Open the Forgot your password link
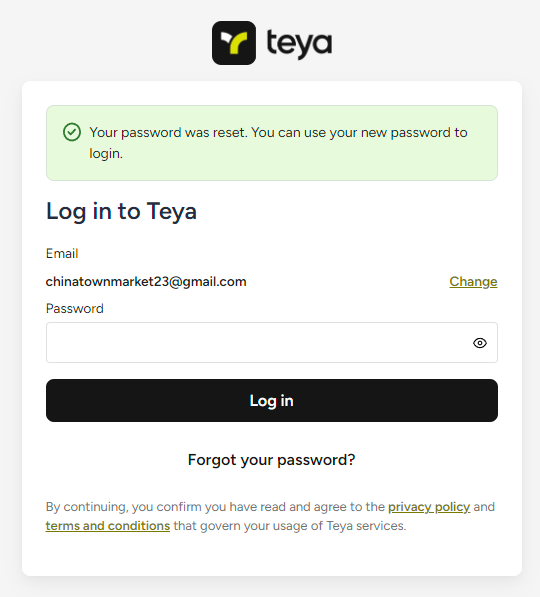 272,460
